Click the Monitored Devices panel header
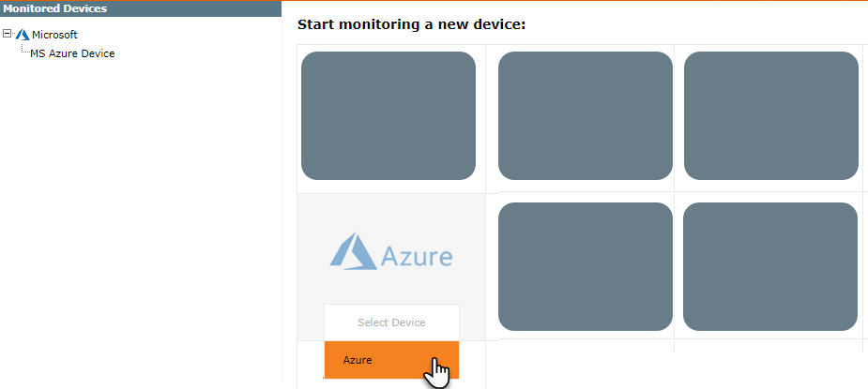Viewport: 868px width, 389px height. click(x=141, y=8)
